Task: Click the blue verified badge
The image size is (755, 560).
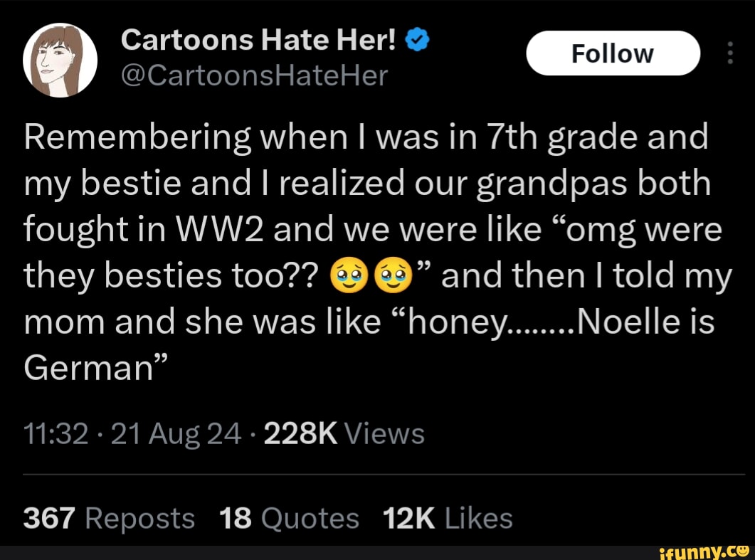Action: 418,41
